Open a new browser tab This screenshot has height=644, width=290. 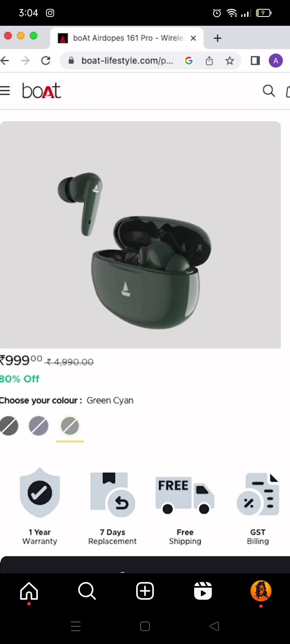(217, 38)
